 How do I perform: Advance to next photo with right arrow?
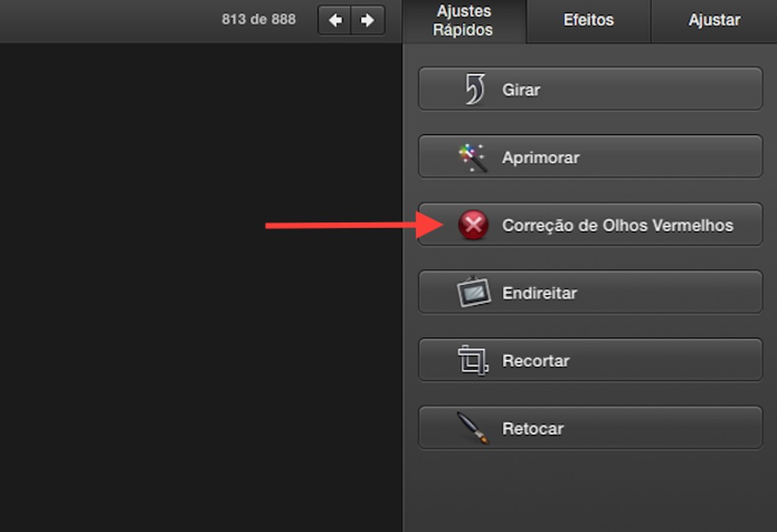[x=367, y=21]
